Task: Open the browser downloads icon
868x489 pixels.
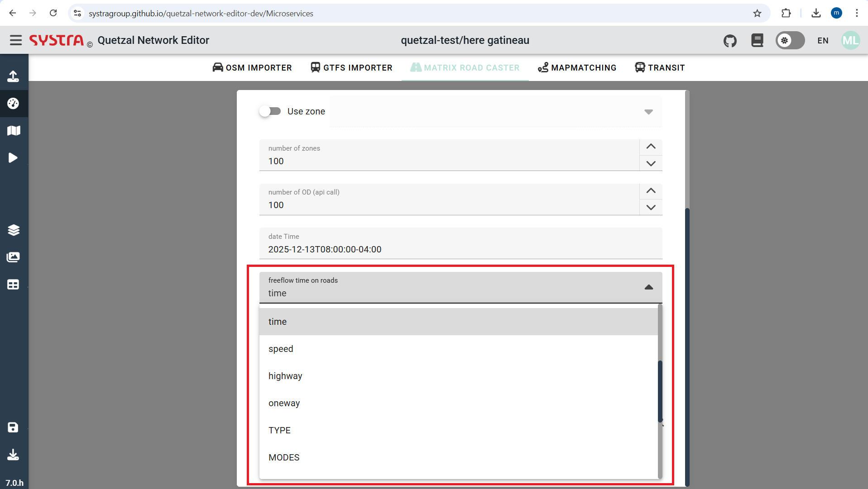Action: [816, 13]
